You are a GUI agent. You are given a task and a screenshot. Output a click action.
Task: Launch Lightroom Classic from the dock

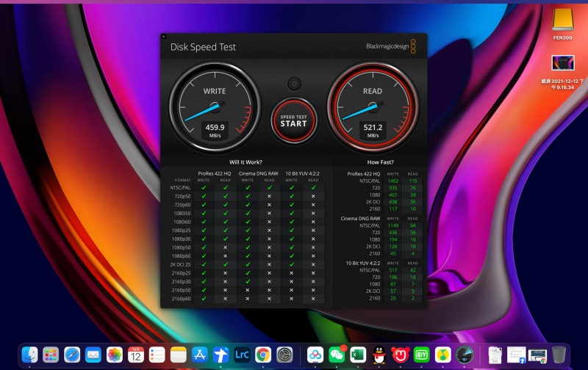tap(242, 355)
